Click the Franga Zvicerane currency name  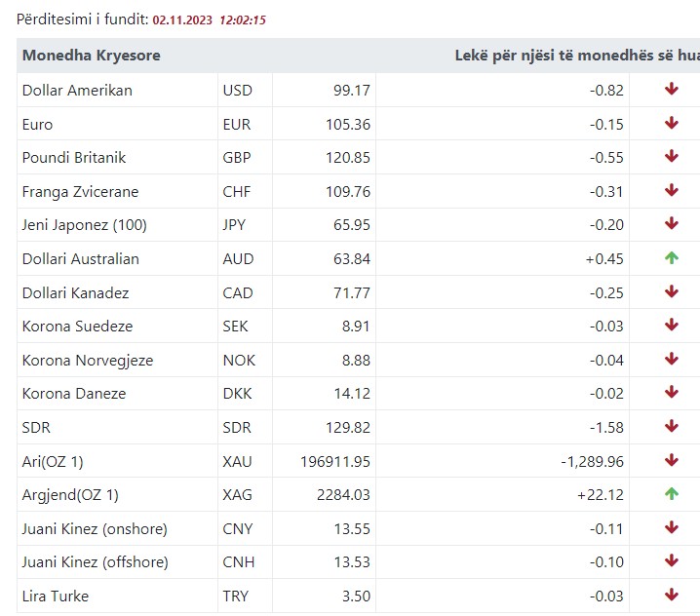(x=80, y=191)
